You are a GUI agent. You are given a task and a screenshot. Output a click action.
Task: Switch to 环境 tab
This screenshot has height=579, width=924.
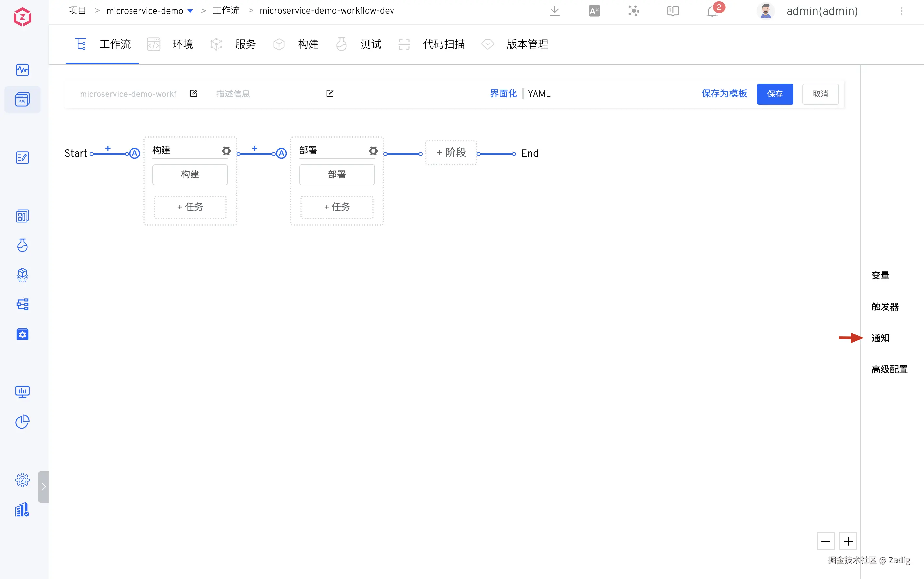(x=182, y=44)
